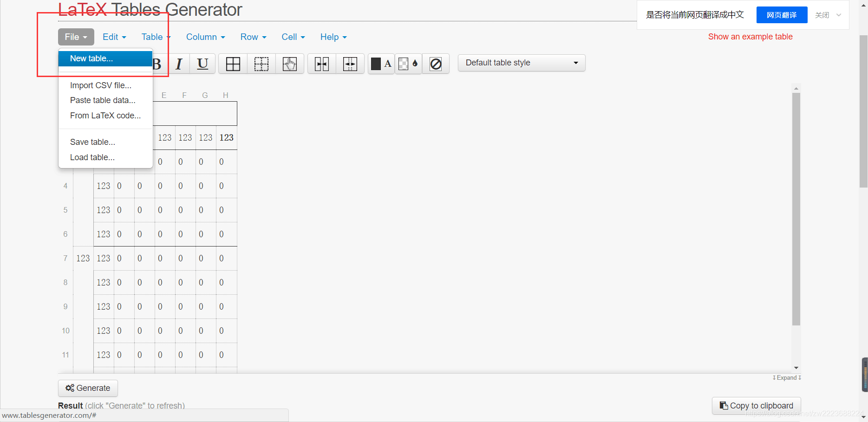Screen dimensions: 868x422
Task: Click the table editor's scroll-up arrow
Action: point(796,88)
